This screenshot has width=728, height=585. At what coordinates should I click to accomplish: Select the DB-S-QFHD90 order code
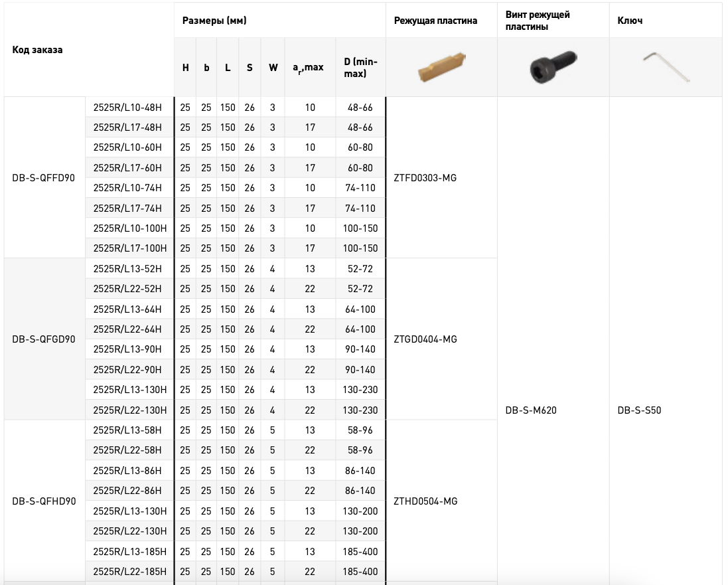click(x=44, y=501)
